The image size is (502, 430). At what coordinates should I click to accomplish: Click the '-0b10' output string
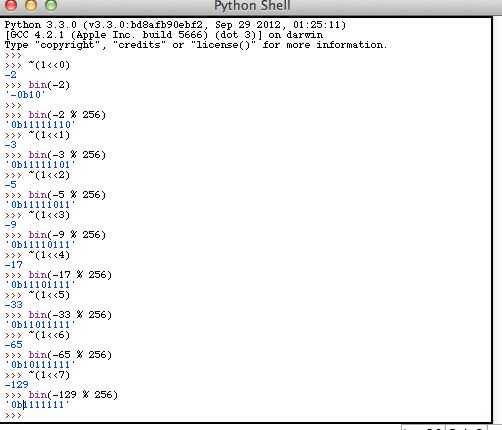tap(25, 95)
